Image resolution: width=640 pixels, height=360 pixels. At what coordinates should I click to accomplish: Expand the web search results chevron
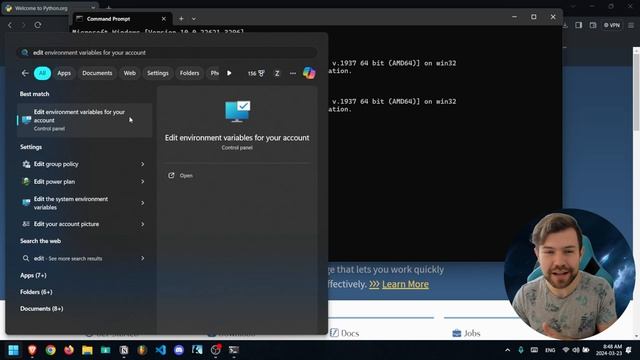click(142, 258)
